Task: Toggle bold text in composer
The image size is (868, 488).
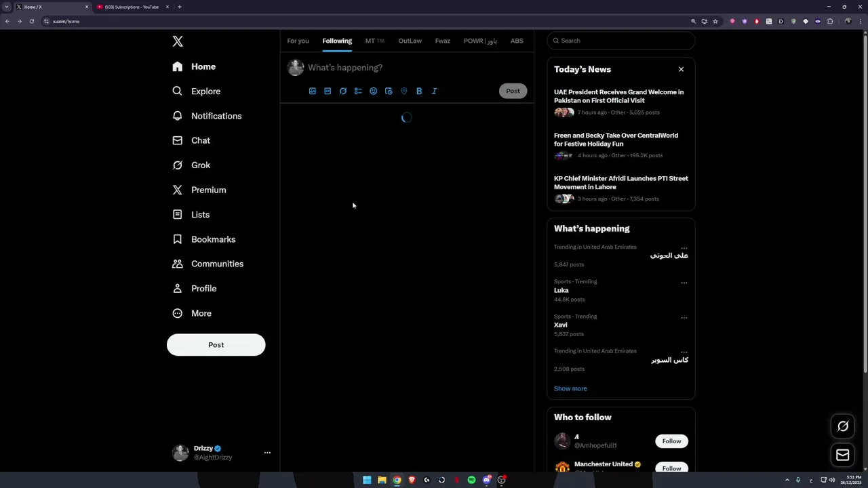Action: (419, 91)
